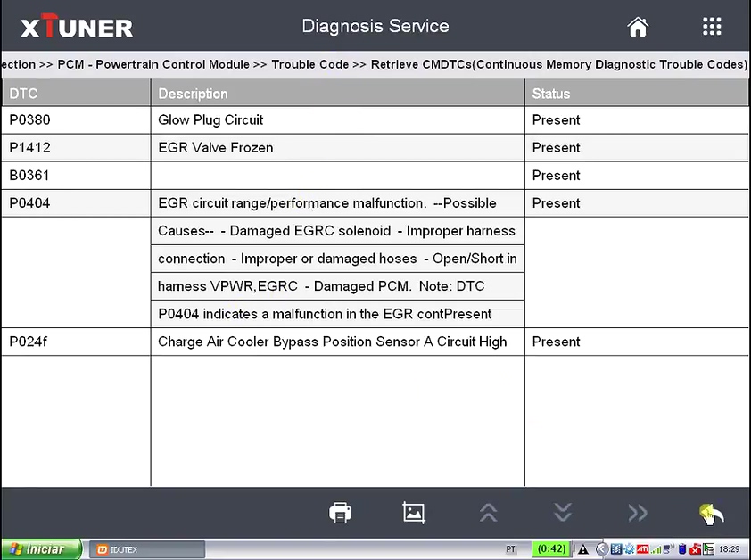Click P0404 indicates a malfunction line
This screenshot has height=560, width=751.
tap(338, 314)
